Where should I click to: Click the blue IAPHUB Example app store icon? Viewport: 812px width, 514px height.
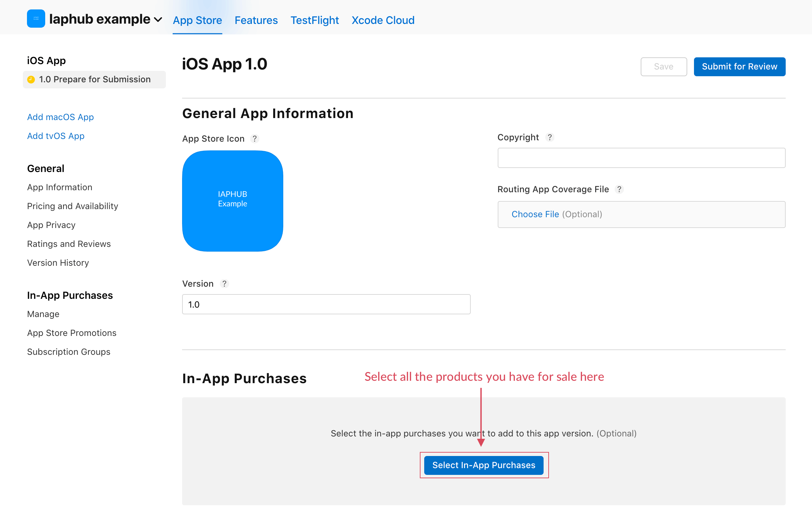(x=232, y=201)
